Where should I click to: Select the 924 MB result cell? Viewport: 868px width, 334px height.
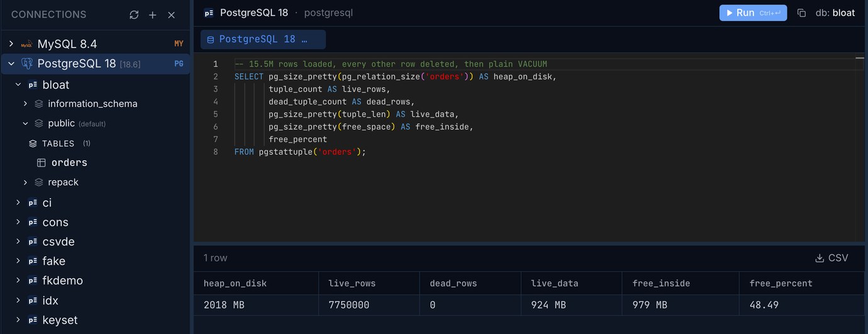571,305
